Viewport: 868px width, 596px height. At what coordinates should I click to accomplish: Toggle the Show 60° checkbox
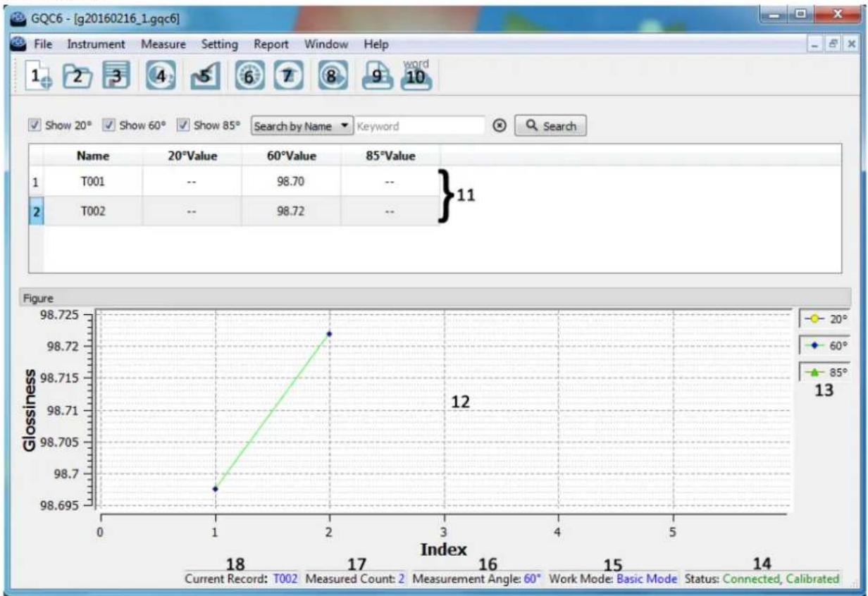click(108, 125)
